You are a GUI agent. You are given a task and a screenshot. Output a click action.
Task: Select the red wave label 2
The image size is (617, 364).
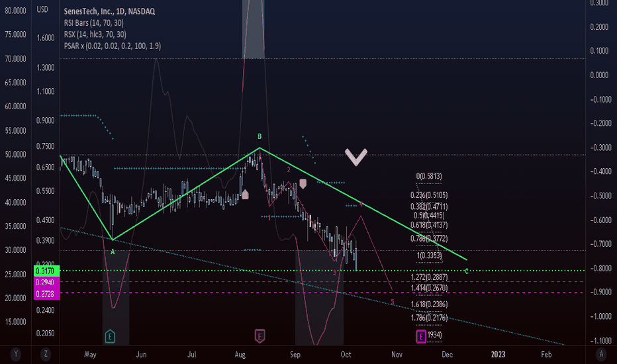[289, 169]
